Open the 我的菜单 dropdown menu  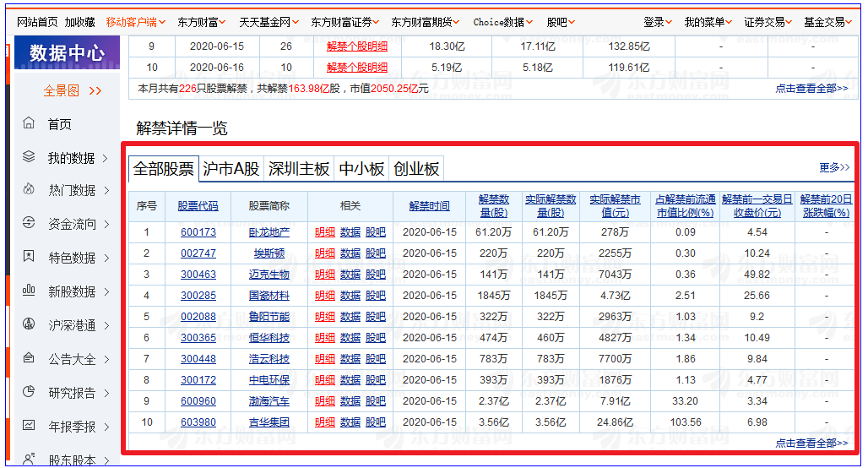tap(708, 22)
